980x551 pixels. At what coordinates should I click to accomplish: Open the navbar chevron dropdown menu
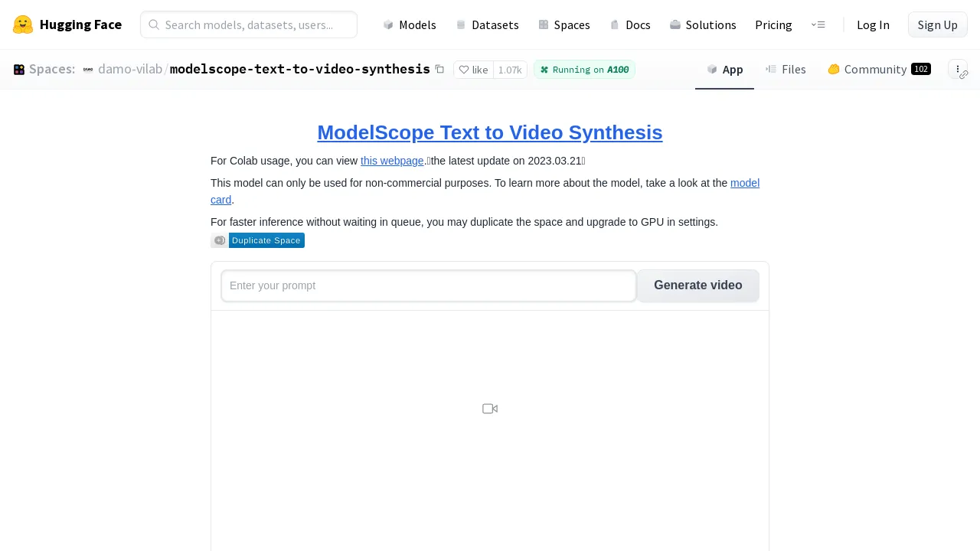[818, 24]
